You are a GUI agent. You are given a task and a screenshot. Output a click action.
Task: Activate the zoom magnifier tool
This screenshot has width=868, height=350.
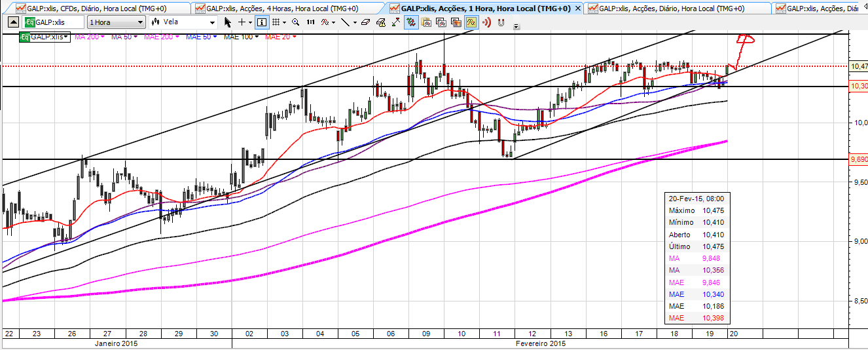[296, 22]
